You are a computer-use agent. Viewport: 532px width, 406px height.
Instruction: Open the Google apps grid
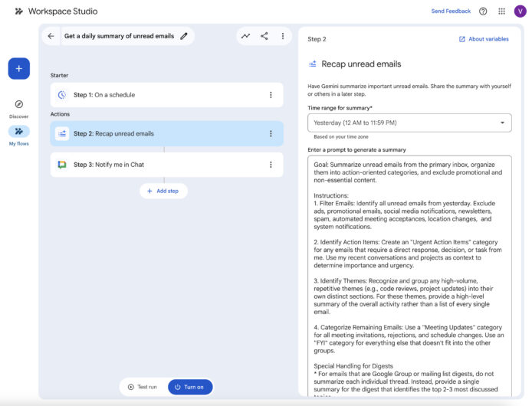coord(502,11)
